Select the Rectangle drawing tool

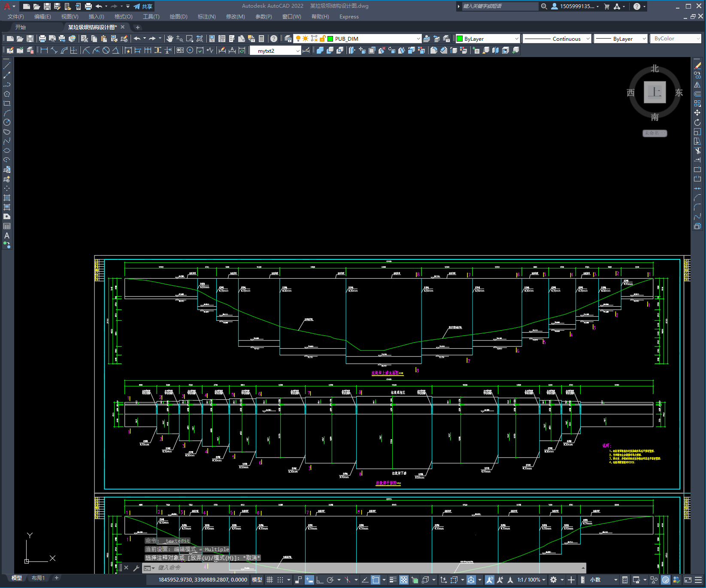click(7, 103)
